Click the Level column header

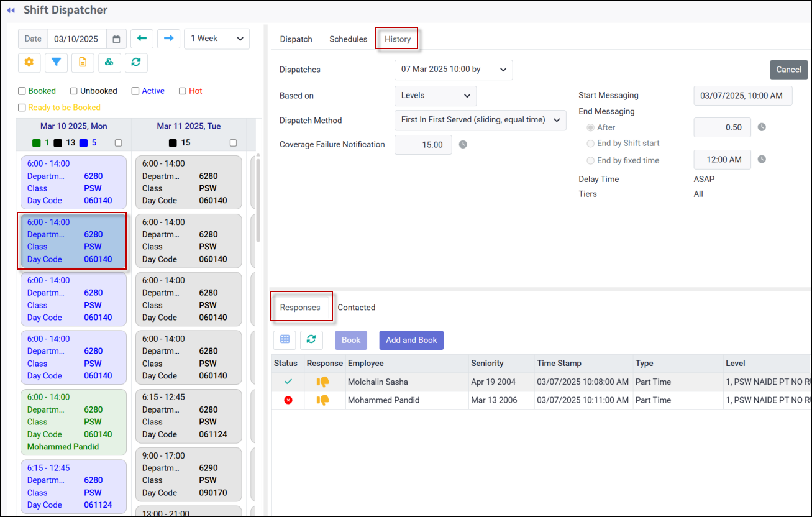[x=767, y=364]
